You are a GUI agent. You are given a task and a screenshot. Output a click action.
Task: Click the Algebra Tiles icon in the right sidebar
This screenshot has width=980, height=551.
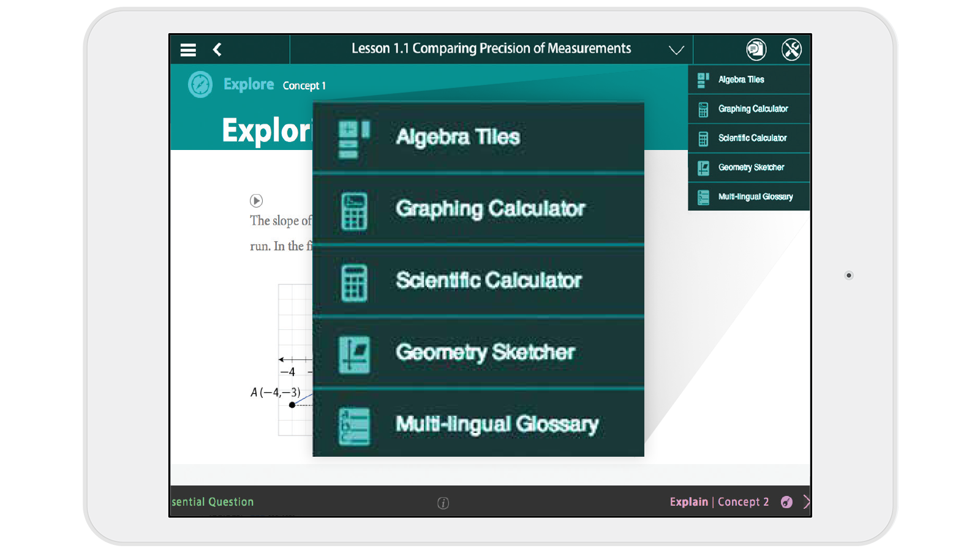point(703,79)
